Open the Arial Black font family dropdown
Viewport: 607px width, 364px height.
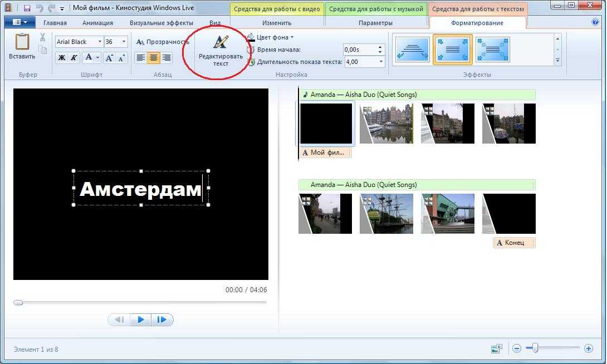tap(100, 41)
